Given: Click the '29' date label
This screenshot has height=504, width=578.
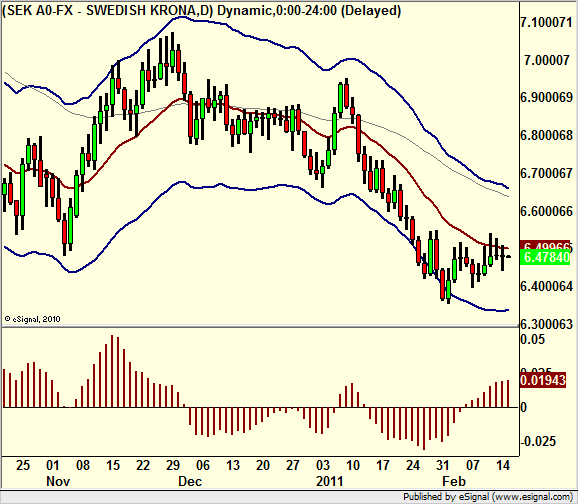Looking at the screenshot, I should point(173,466).
